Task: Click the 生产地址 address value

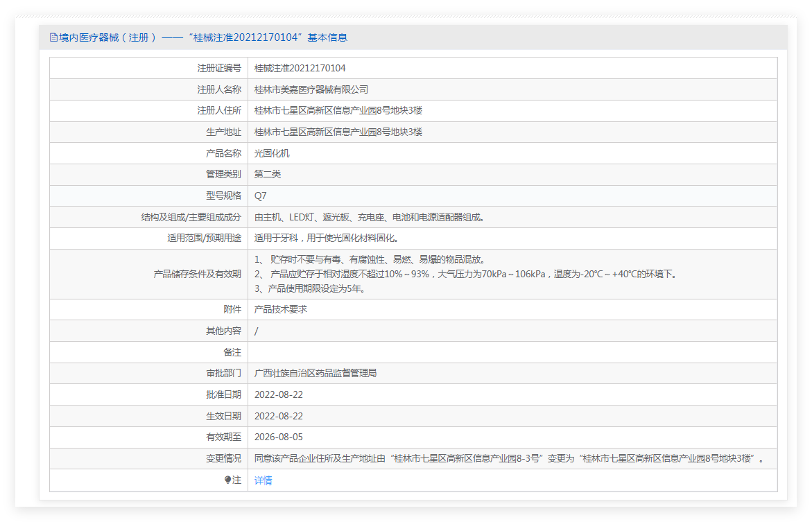Action: [338, 132]
